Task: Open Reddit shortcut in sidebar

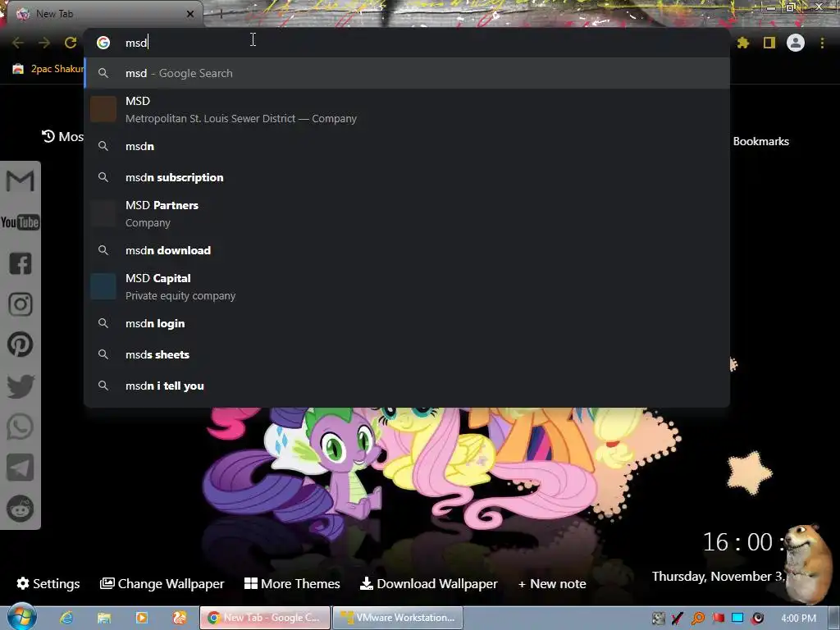Action: click(x=21, y=509)
